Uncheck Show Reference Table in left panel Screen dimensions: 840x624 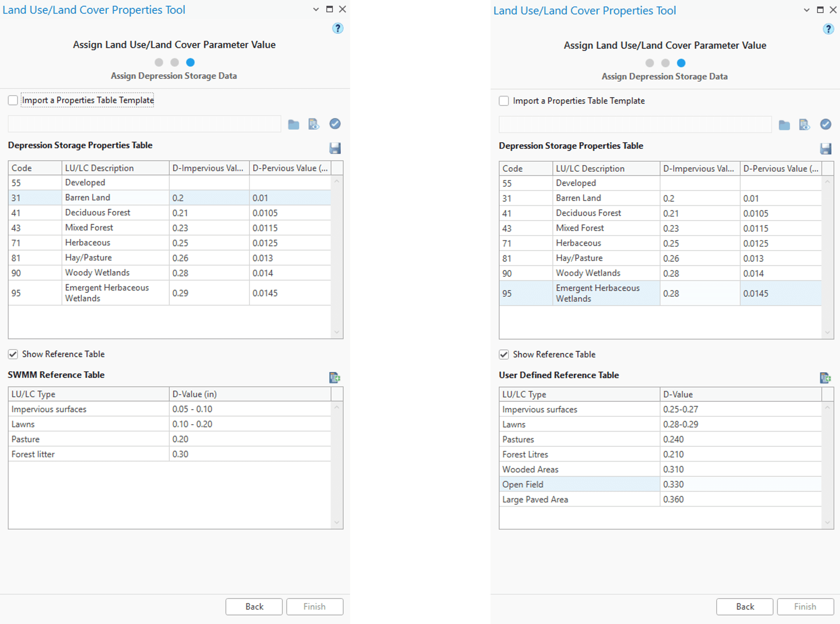coord(13,354)
